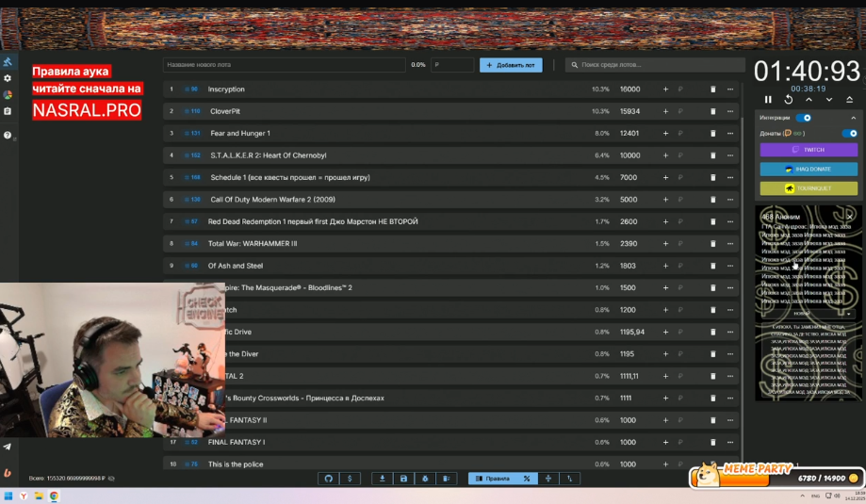This screenshot has width=866, height=504.
Task: Open the three-dot menu for Inscryption
Action: click(730, 89)
